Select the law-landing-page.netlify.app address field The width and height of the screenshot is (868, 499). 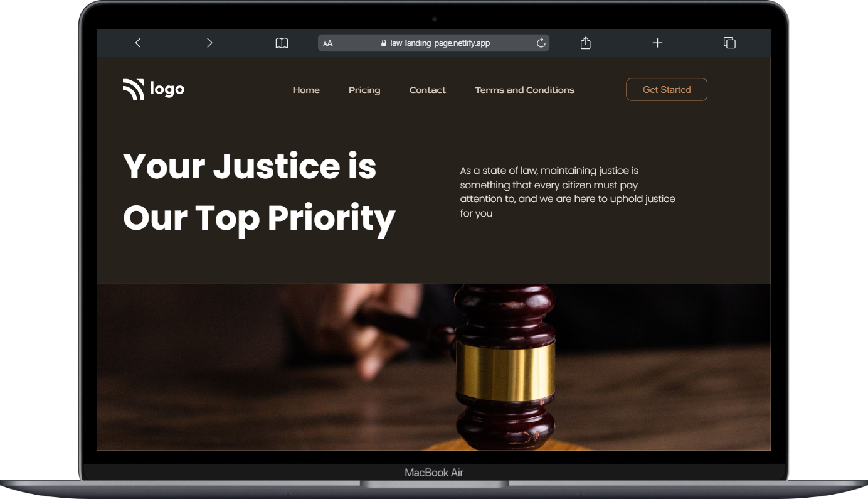[433, 43]
